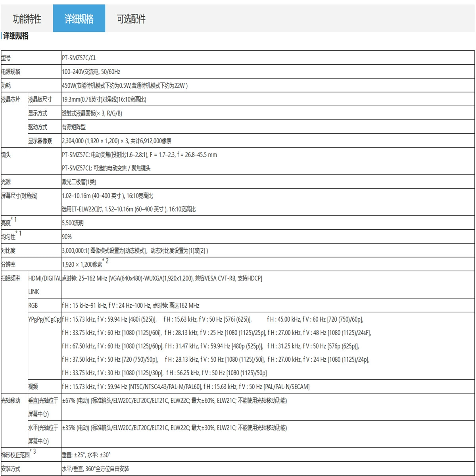
Task: Click the 垂直(光轴位于屏幕中心) sub-label
Action: pos(43,407)
